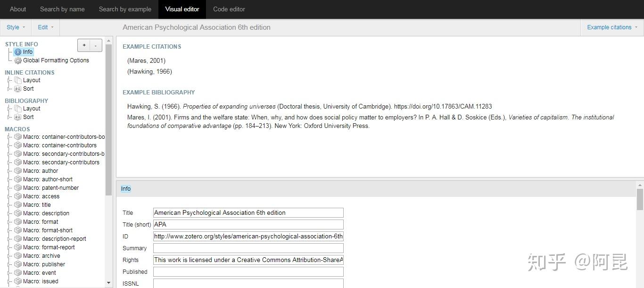This screenshot has width=644, height=288.
Task: Select the Visual editor tab
Action: pos(182,9)
